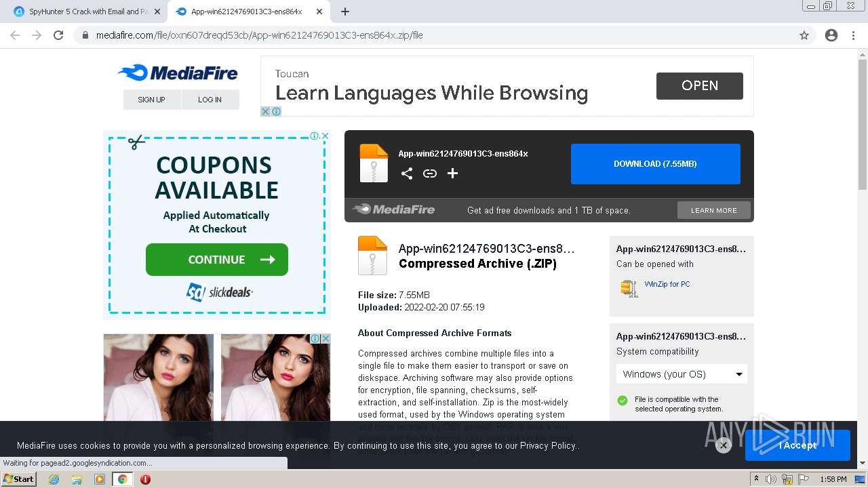Viewport: 868px width, 488px height.
Task: Click the red Opera icon in taskbar
Action: (145, 479)
